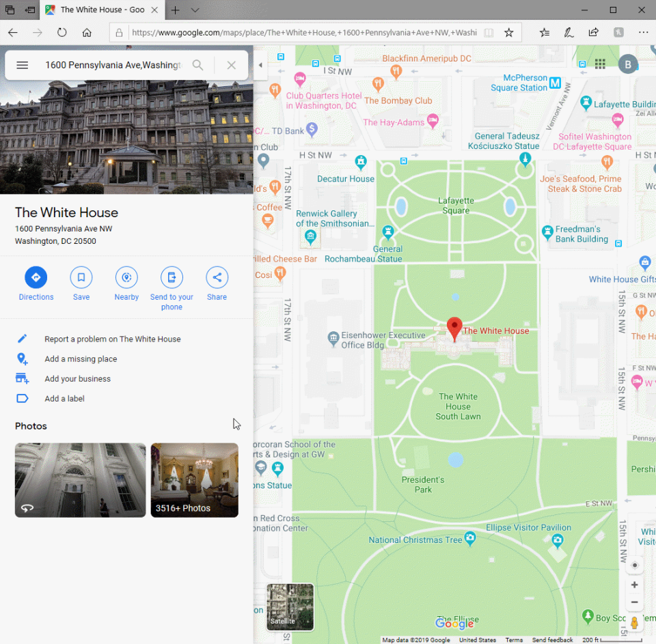
Task: Share the White House location
Action: 217,277
